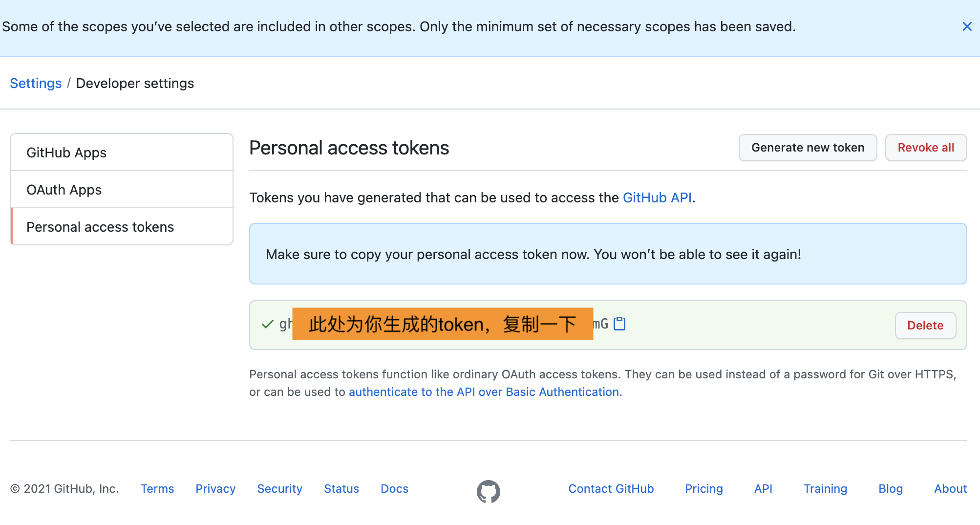Open Terms footer link

[x=157, y=489]
